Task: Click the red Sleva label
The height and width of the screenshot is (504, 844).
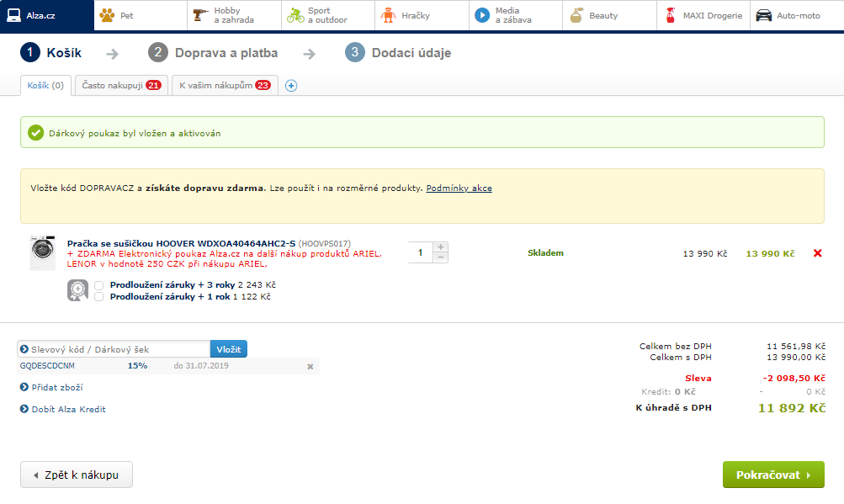Action: 698,378
